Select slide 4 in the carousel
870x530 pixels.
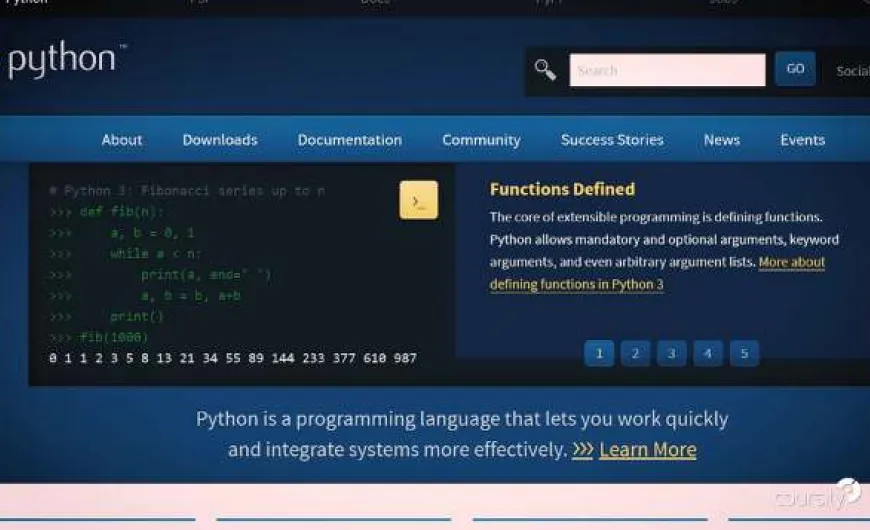(708, 354)
